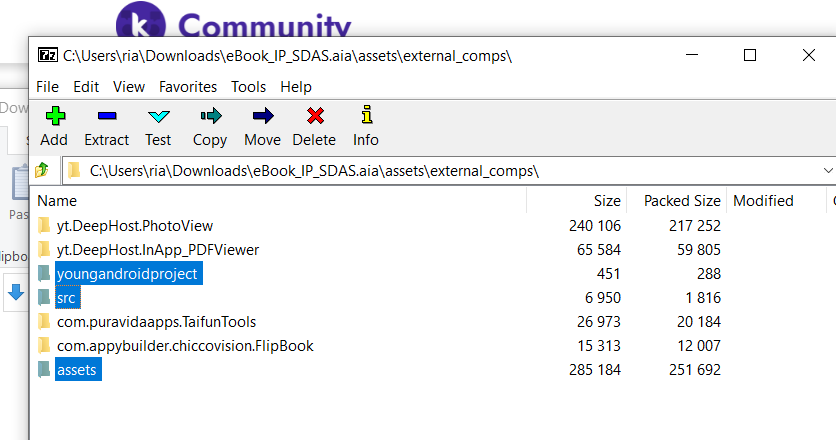Click size value 65 584
The width and height of the screenshot is (836, 440).
coord(599,250)
